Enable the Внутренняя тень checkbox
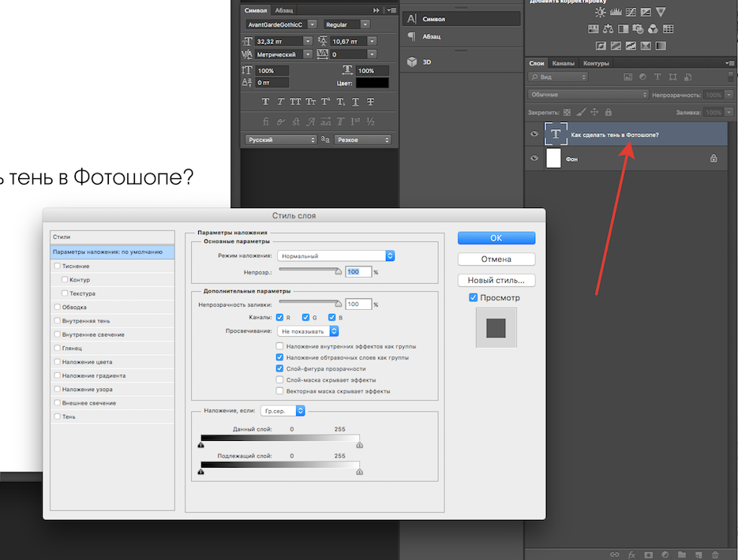The height and width of the screenshot is (560, 738). [57, 320]
